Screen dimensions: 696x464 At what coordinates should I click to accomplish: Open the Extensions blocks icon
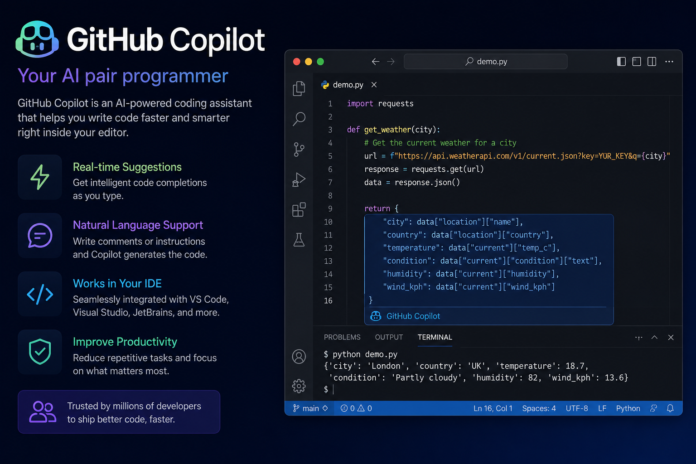coord(299,210)
